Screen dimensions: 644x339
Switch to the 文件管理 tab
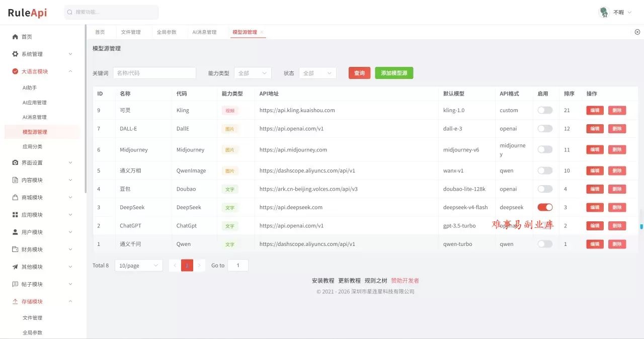point(131,32)
